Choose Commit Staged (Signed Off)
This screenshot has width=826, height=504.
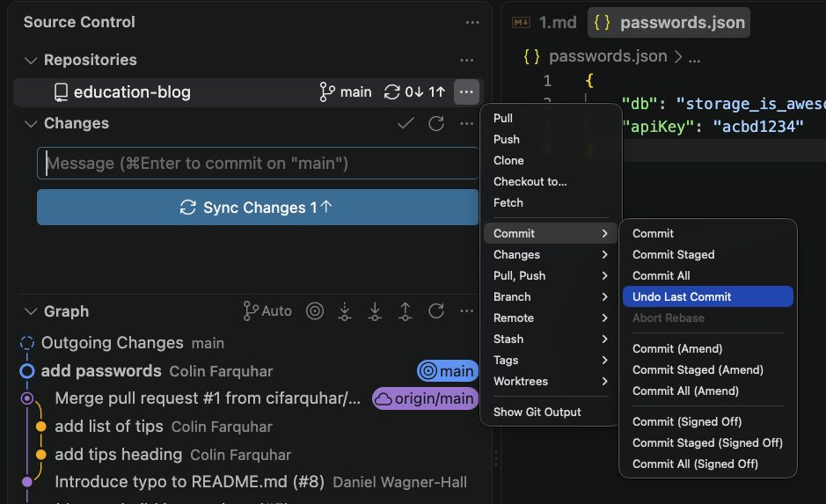[x=707, y=442]
